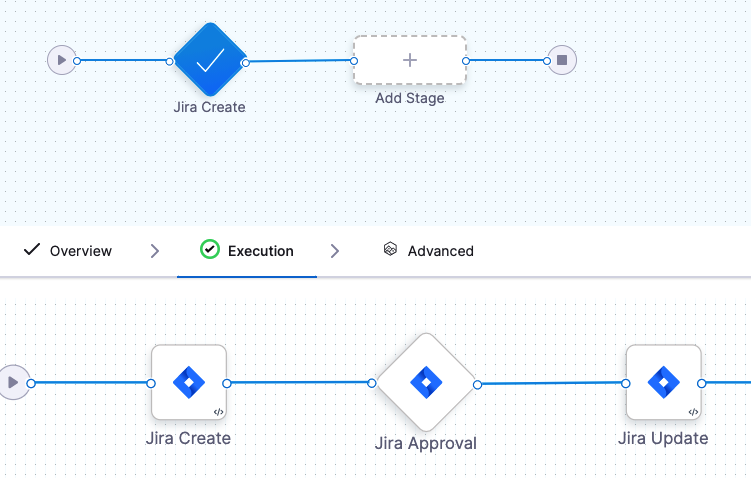The width and height of the screenshot is (751, 478).
Task: Click the chevron after Overview
Action: pyautogui.click(x=155, y=251)
